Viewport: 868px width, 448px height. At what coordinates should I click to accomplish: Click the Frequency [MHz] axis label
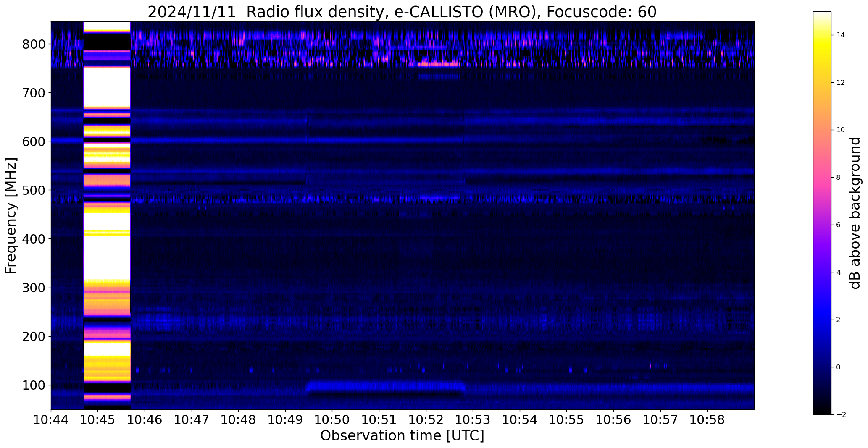tap(11, 215)
